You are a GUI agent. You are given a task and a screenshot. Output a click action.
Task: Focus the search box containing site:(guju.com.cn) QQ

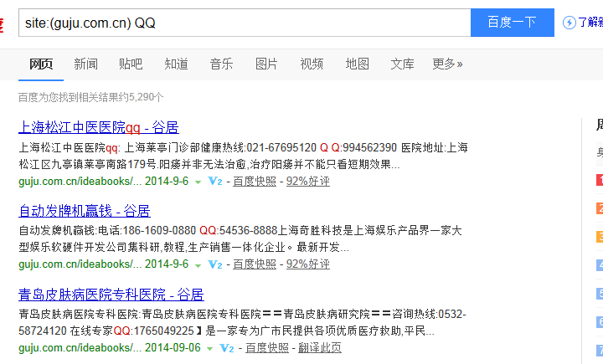[245, 23]
